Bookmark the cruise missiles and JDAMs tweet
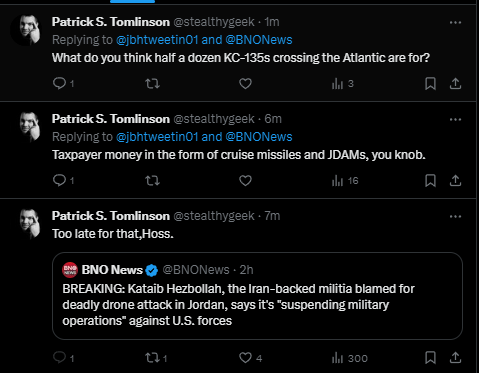 tap(430, 180)
